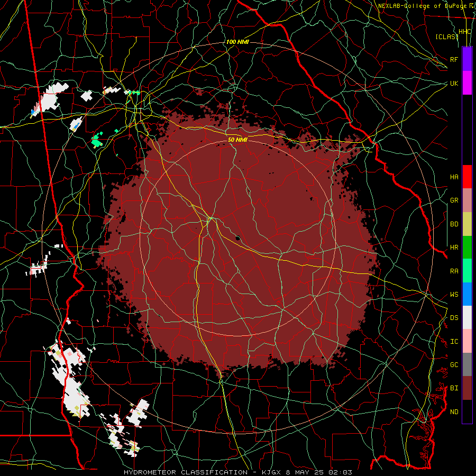The image size is (476, 476).
Task: Click the WS legend label text
Action: pyautogui.click(x=454, y=294)
